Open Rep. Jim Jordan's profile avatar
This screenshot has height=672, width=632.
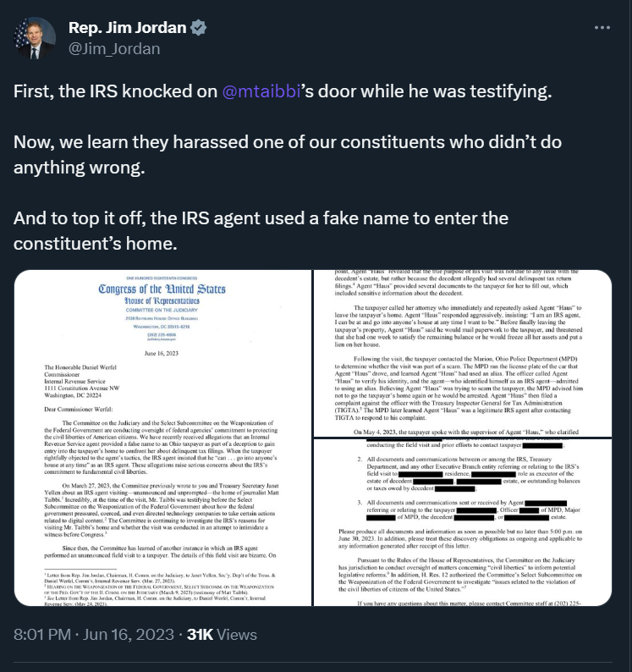35,38
